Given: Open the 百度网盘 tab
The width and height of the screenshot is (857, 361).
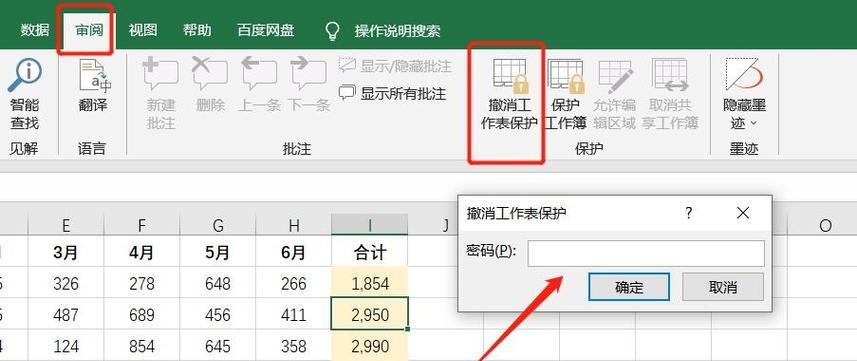Looking at the screenshot, I should click(266, 30).
